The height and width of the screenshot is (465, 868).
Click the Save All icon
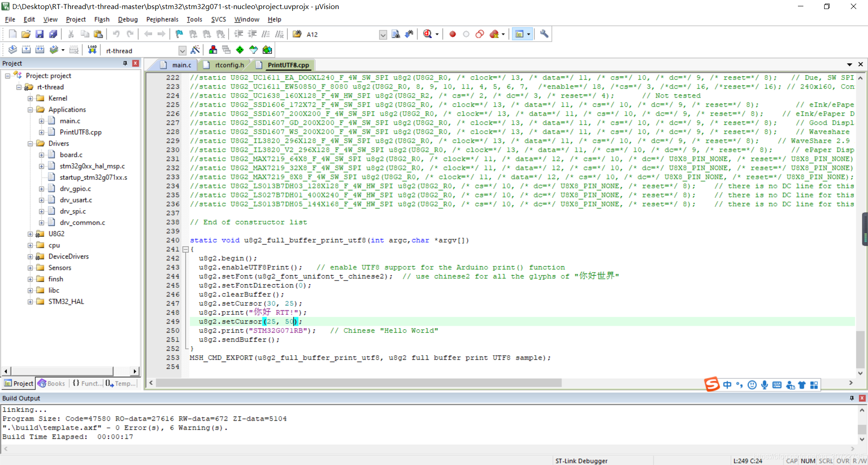pos(53,34)
